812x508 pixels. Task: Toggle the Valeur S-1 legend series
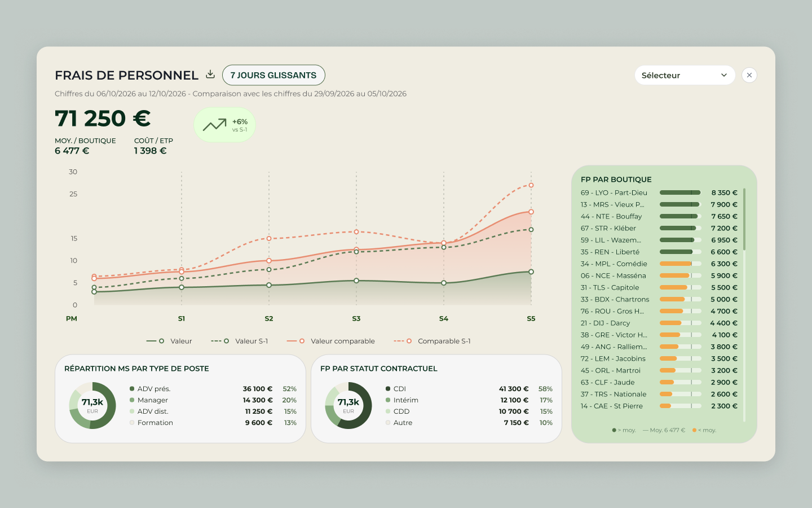[240, 341]
